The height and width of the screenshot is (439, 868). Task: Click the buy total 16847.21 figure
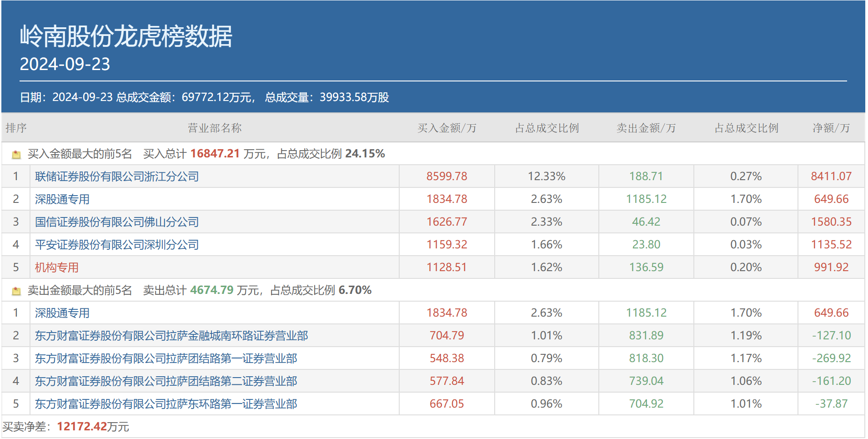(215, 154)
